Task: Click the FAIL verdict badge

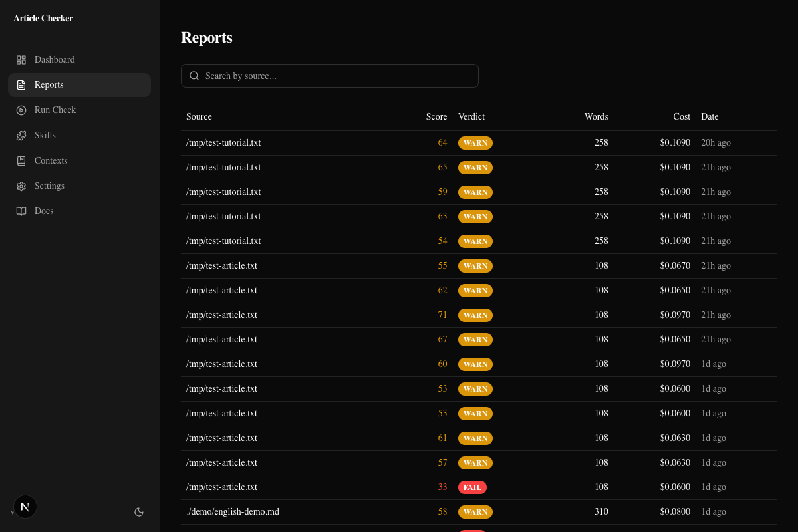Action: (472, 487)
